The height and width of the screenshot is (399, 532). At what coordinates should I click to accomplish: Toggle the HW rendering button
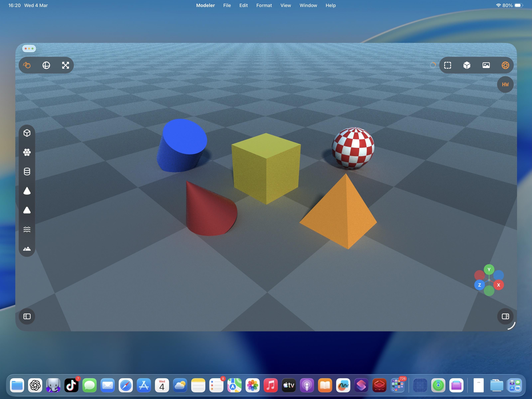click(x=505, y=84)
